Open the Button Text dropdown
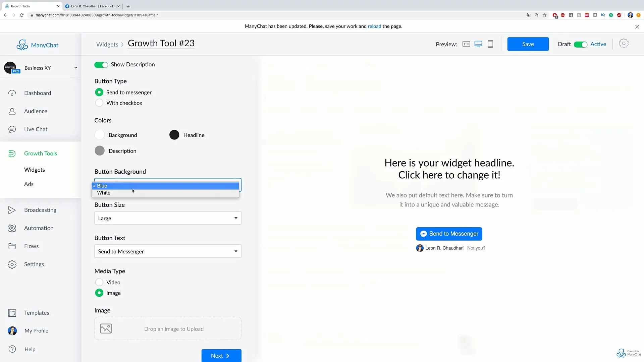 pyautogui.click(x=168, y=251)
